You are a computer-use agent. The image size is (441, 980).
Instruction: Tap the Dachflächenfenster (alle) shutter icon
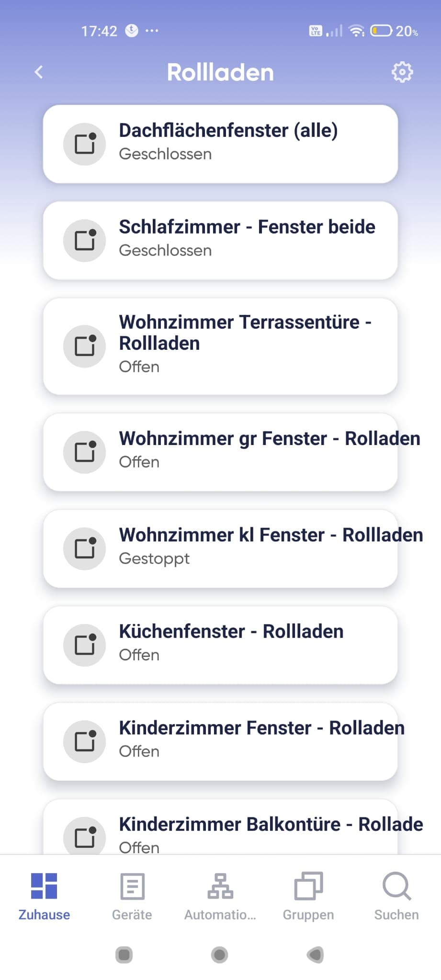click(x=85, y=144)
